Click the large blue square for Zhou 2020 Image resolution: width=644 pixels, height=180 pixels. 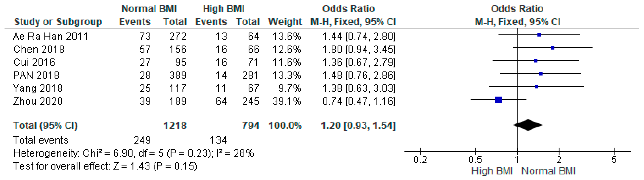pos(498,100)
